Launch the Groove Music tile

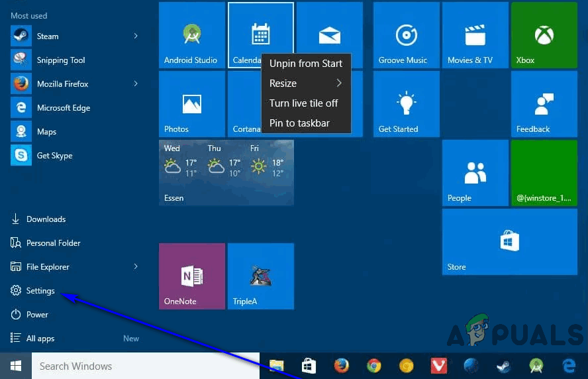pos(406,35)
